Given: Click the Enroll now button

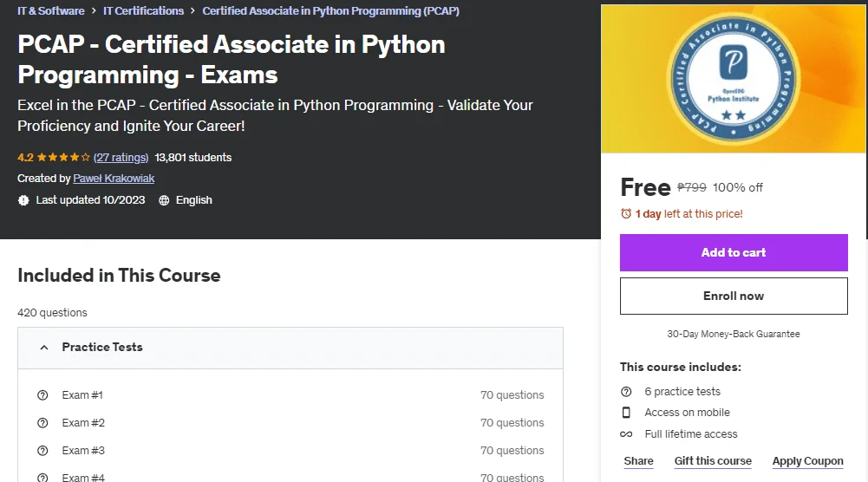Looking at the screenshot, I should coord(734,296).
